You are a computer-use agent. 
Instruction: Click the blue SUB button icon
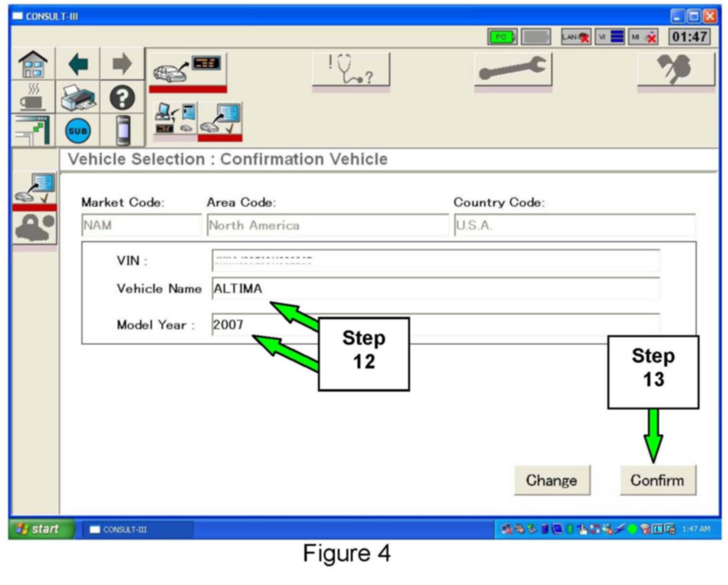coord(78,131)
